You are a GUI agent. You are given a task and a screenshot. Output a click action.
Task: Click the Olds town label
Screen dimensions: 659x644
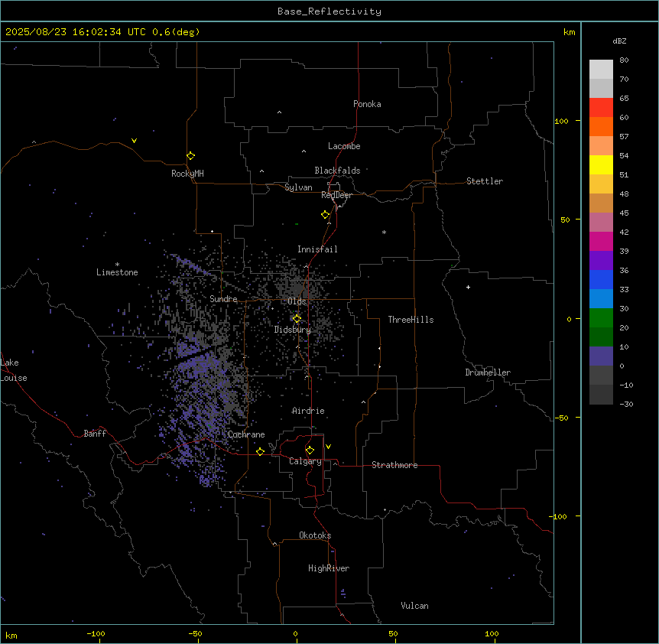[297, 301]
